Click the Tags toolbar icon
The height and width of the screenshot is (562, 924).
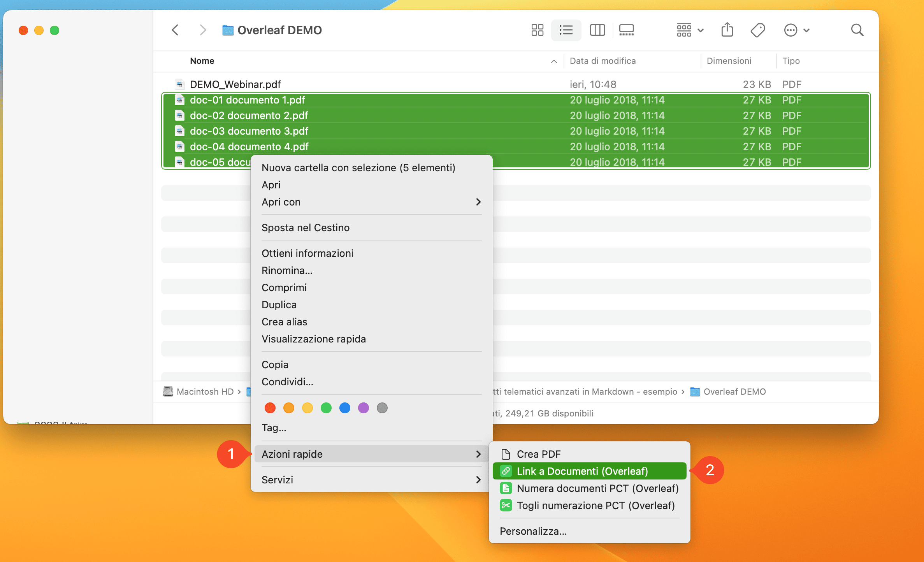(x=757, y=30)
